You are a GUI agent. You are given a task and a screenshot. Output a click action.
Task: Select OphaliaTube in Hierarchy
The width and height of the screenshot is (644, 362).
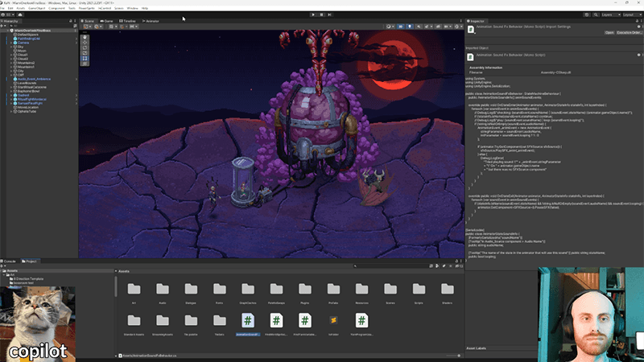[x=27, y=111]
